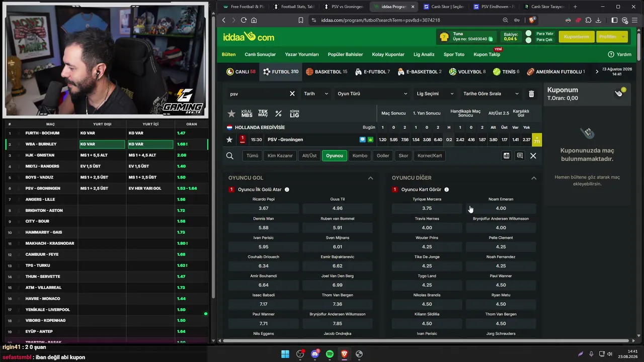
Task: Close the market detail panel
Action: click(533, 156)
